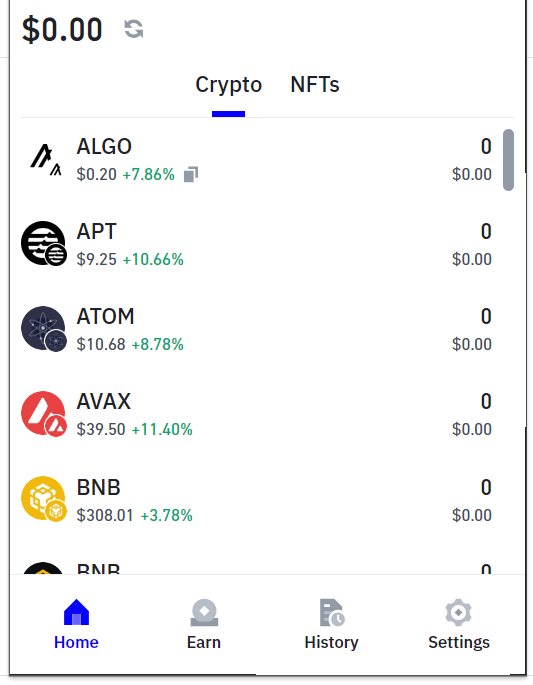Open the Earn section icon
The image size is (533, 685).
click(204, 612)
